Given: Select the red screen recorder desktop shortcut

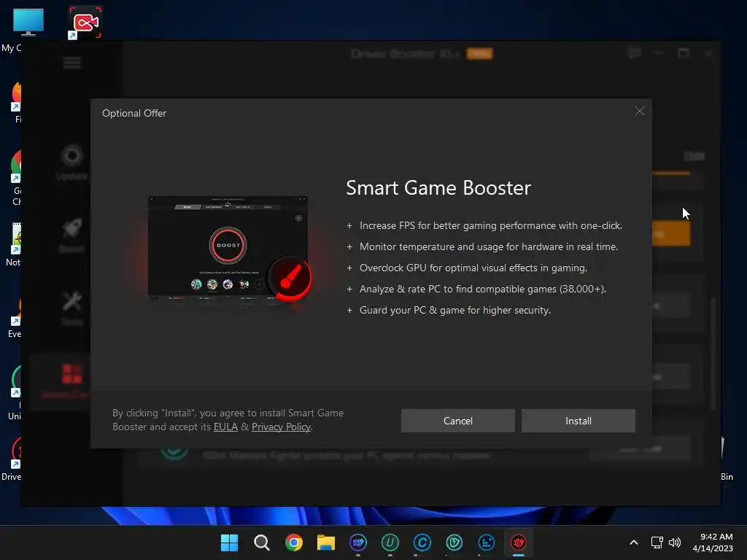Looking at the screenshot, I should [x=85, y=23].
